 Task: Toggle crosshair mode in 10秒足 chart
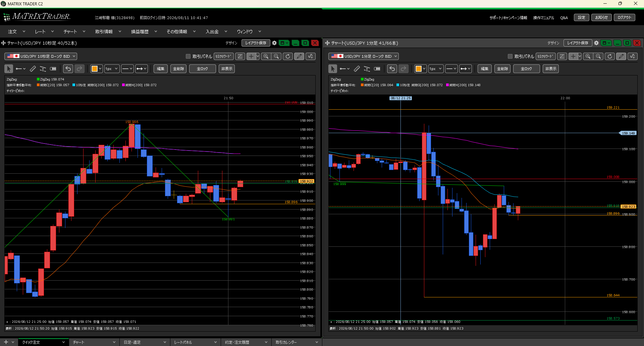tap(251, 56)
